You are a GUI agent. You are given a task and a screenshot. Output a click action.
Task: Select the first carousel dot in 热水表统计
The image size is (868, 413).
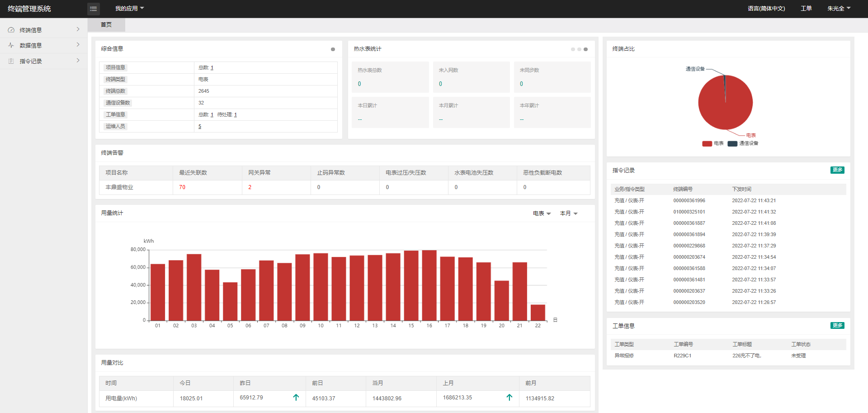point(573,49)
